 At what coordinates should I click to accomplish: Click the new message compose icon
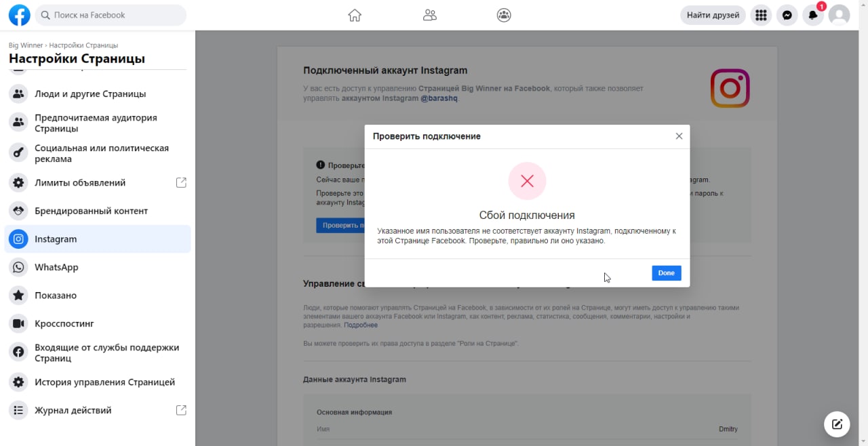(x=837, y=424)
